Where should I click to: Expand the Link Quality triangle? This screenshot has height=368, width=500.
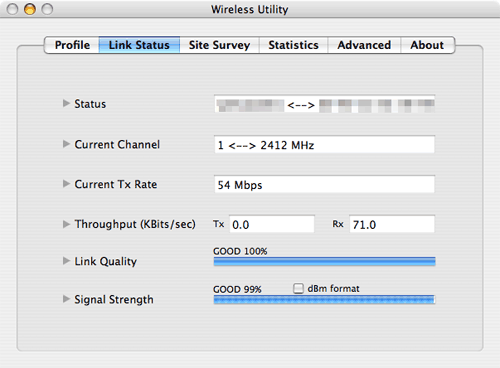tap(66, 261)
